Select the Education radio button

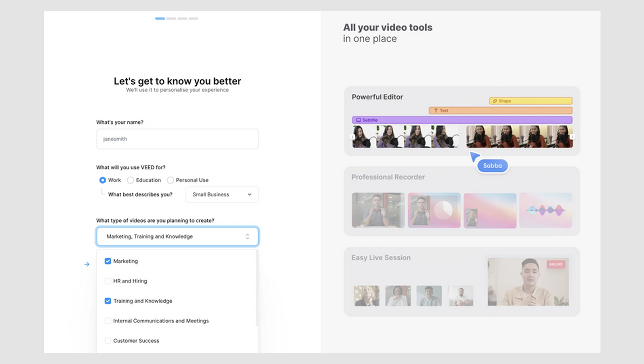(x=130, y=180)
